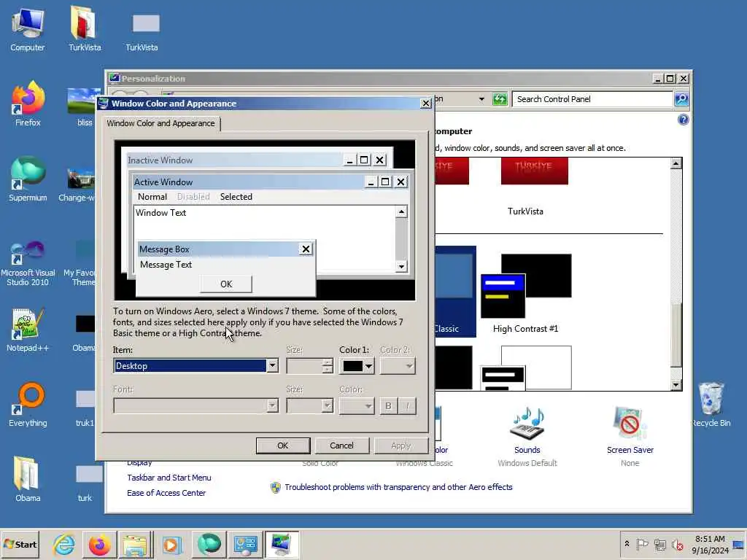The height and width of the screenshot is (560, 747).
Task: Click Selected menu in the preview window
Action: coord(236,197)
